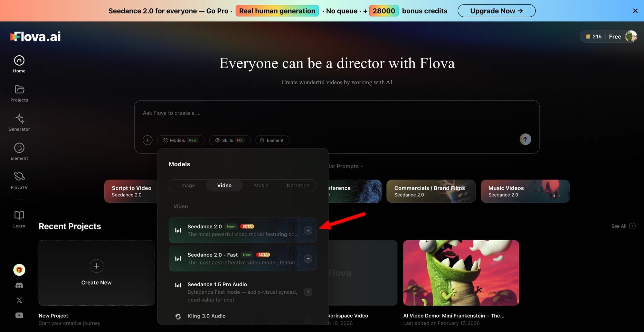The image size is (644, 332).
Task: Open the Home section in the sidebar
Action: (x=19, y=64)
